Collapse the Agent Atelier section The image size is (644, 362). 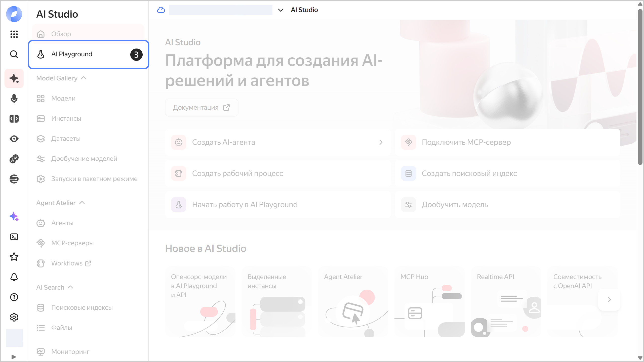point(82,203)
